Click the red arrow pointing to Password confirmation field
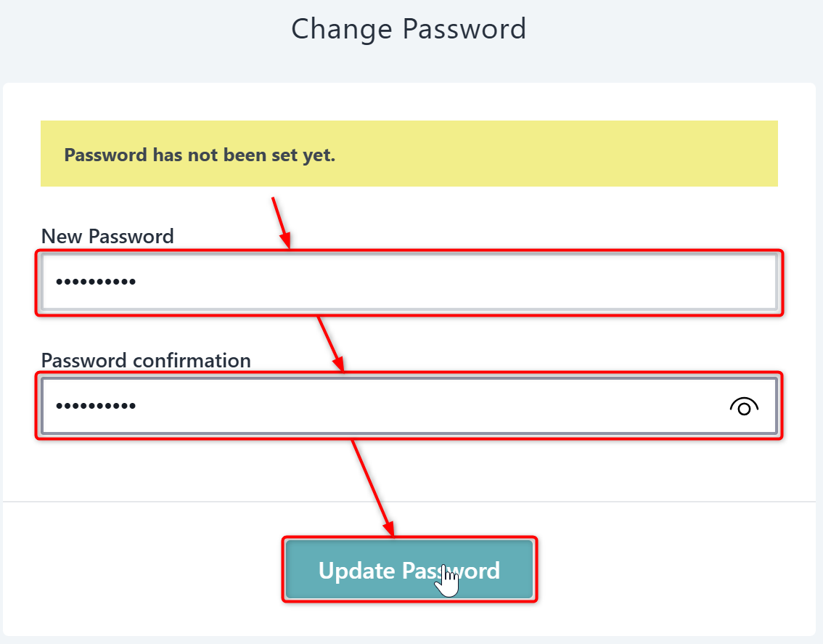Viewport: 823px width, 644px height. pos(330,343)
